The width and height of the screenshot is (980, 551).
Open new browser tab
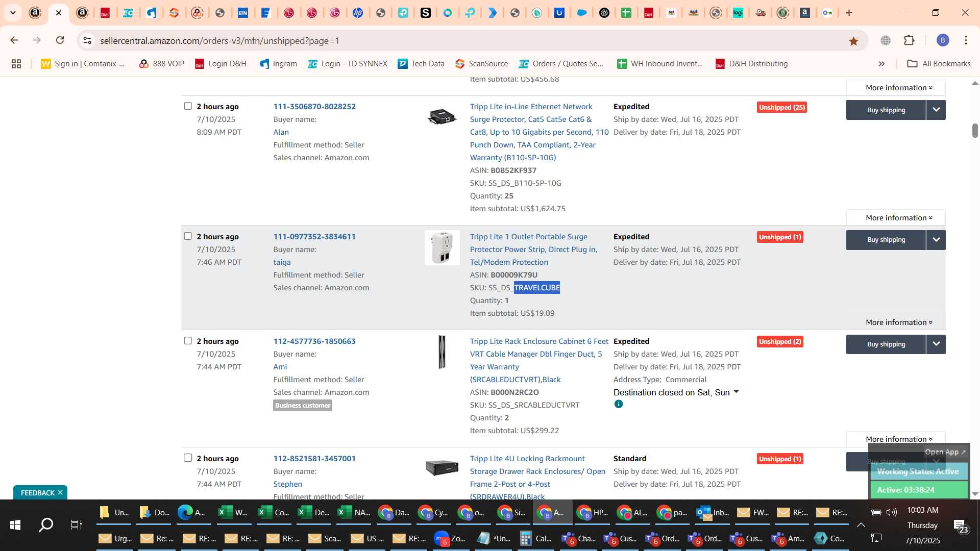tap(849, 13)
